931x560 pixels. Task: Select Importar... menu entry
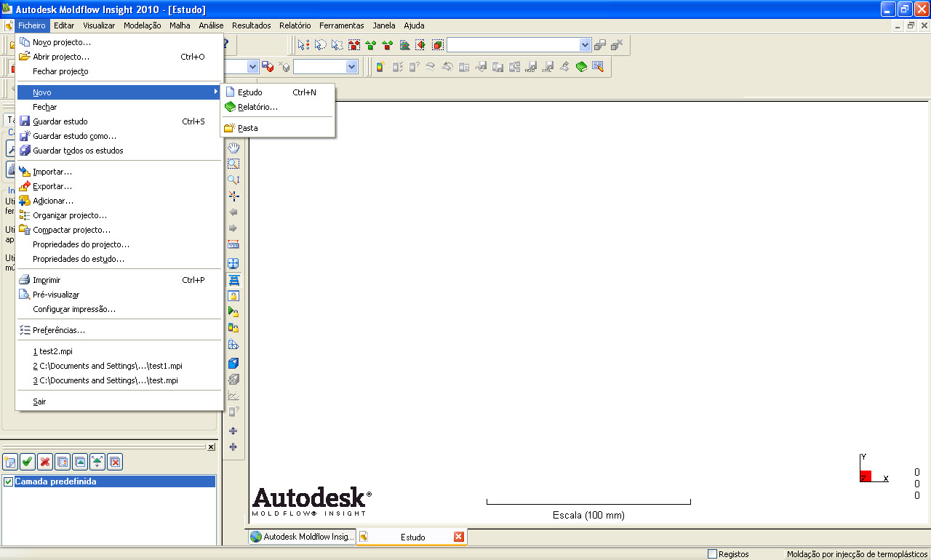coord(119,172)
